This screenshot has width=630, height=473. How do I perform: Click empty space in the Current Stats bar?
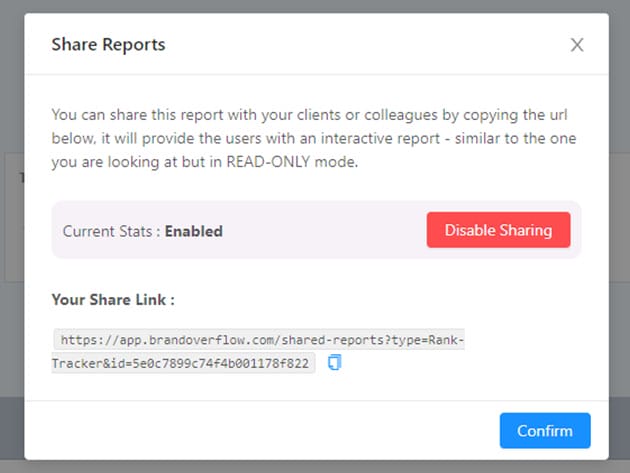pyautogui.click(x=320, y=231)
